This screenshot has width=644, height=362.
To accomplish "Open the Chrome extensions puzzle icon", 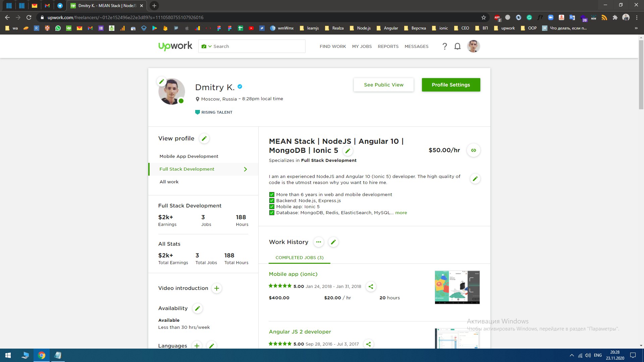I will (x=615, y=17).
